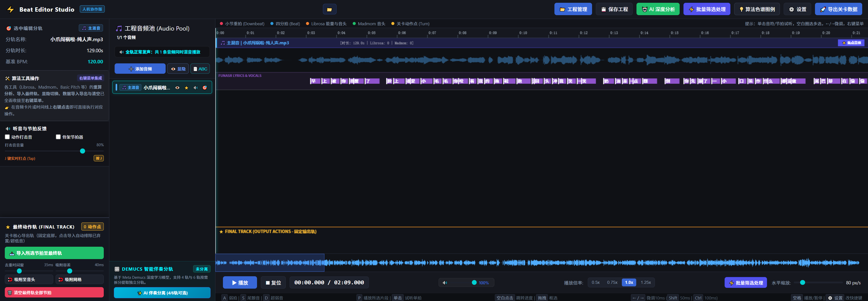868x301 pixels.
Task: Click 吸附至音头 snap button
Action: tap(29, 280)
